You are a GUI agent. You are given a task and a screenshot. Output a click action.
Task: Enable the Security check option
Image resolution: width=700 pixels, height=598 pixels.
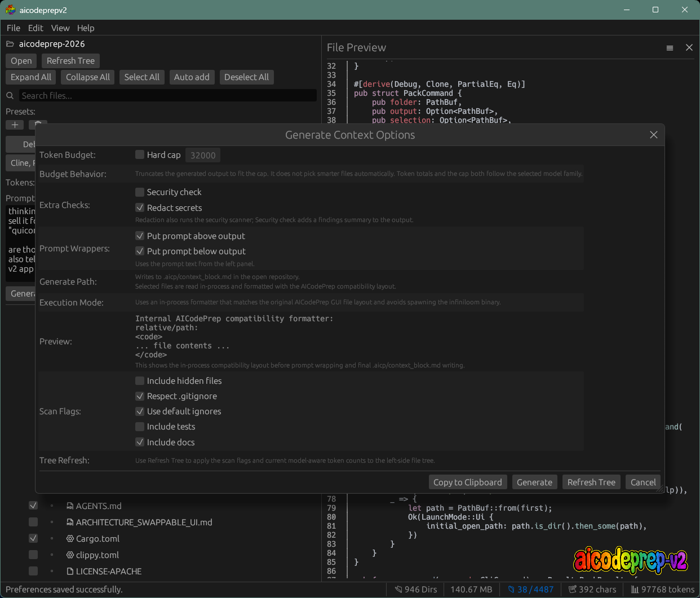pyautogui.click(x=140, y=192)
